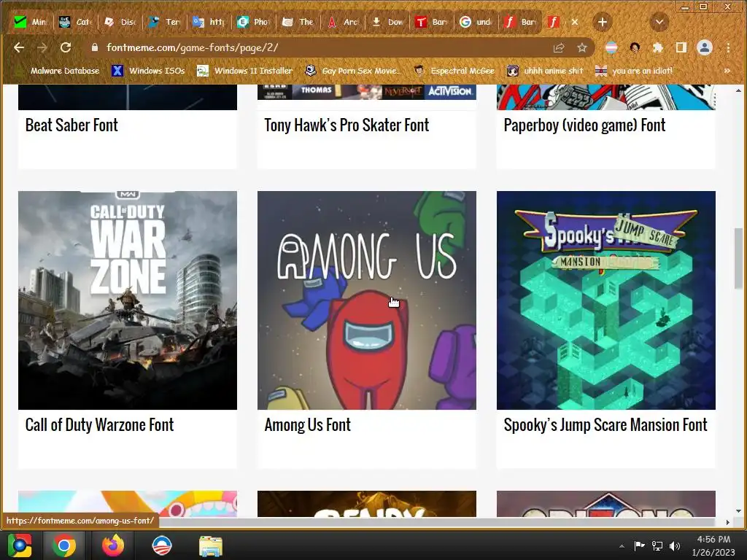747x560 pixels.
Task: Open the Espectral McGee bookmark
Action: (x=454, y=71)
